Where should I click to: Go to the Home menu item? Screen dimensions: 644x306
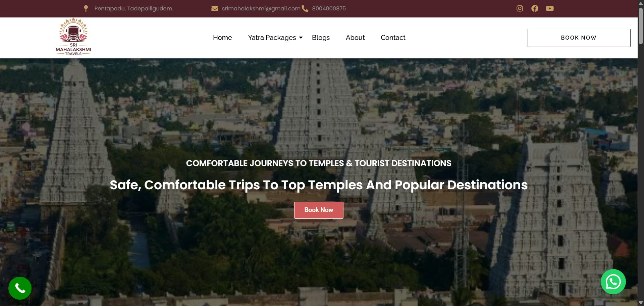[222, 38]
